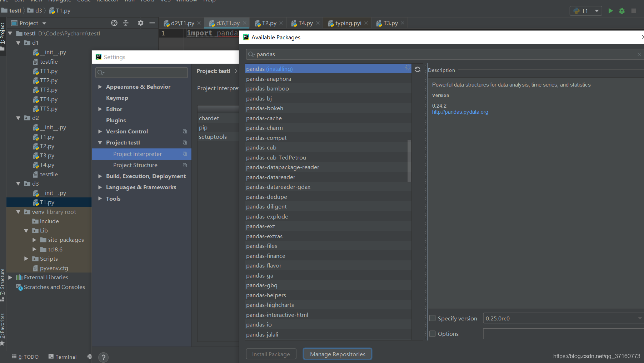Enable the Options checkbox
This screenshot has height=363, width=644.
pos(433,334)
